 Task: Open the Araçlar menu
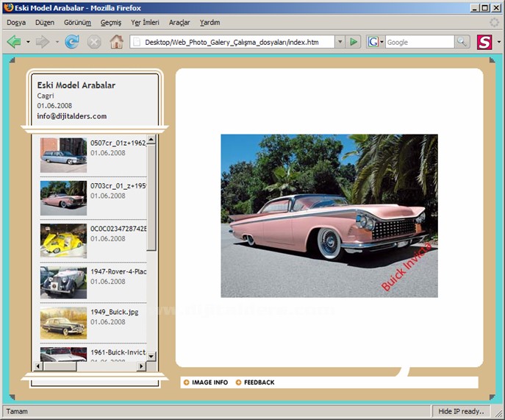(179, 23)
